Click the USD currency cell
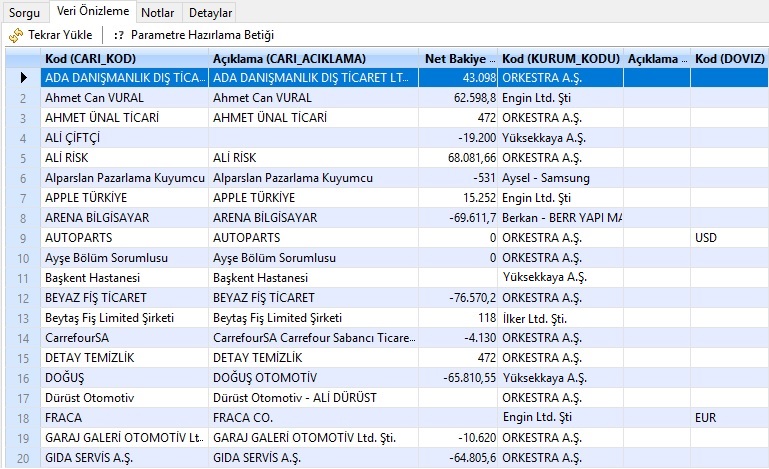The image size is (769, 469). 728,238
